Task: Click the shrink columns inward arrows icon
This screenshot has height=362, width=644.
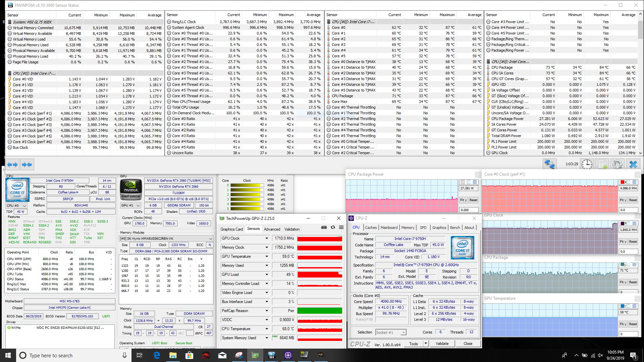Action: 27,165
